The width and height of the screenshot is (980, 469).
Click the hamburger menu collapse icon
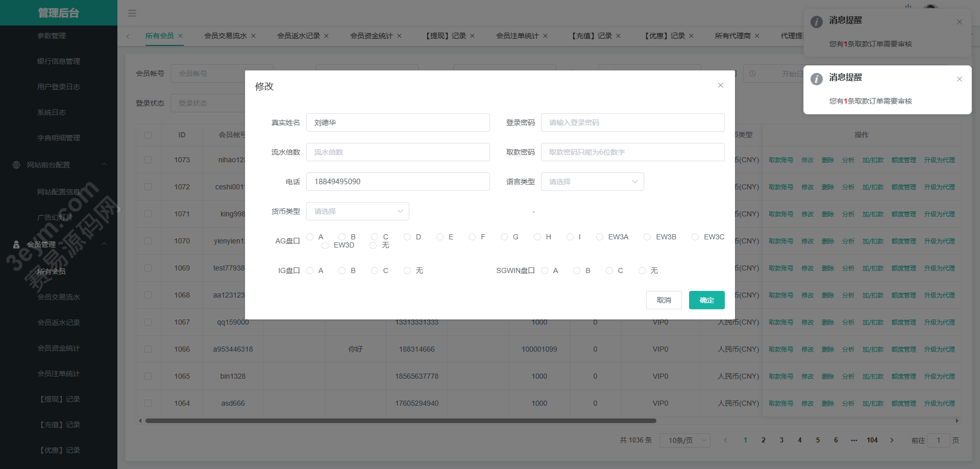coord(132,13)
